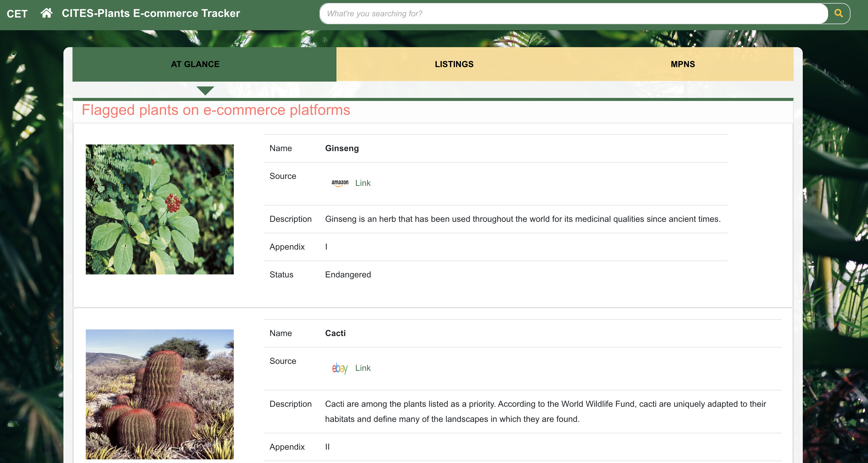Click the Amazon logo icon
Viewport: 868px width, 463px height.
pos(340,183)
